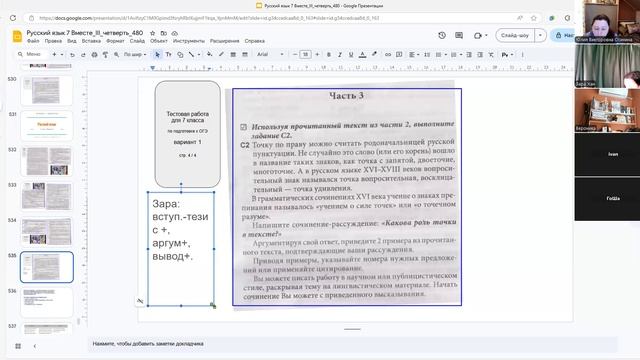Click the grid view icon at bottom left
Image resolution: width=640 pixels, height=360 pixels.
(18, 346)
